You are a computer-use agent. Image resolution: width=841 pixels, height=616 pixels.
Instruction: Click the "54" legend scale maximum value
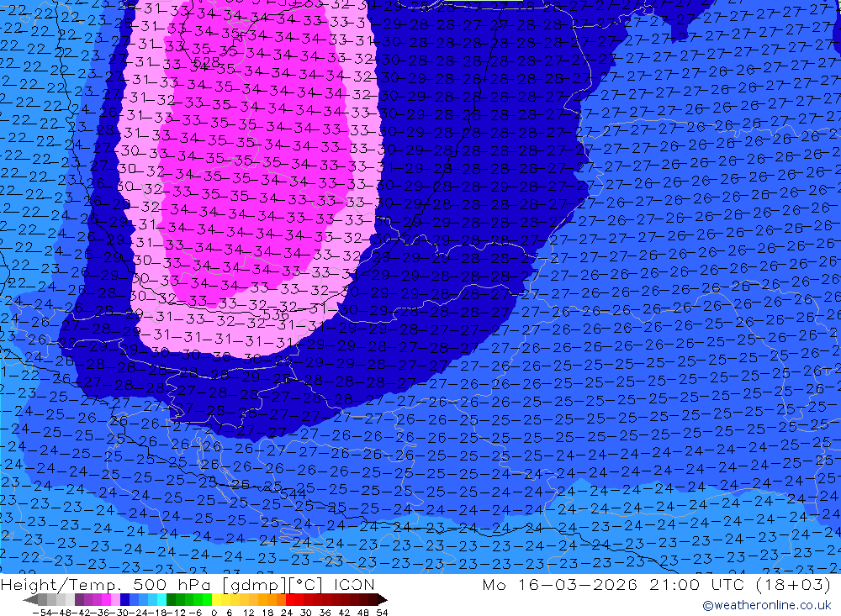coord(382,613)
